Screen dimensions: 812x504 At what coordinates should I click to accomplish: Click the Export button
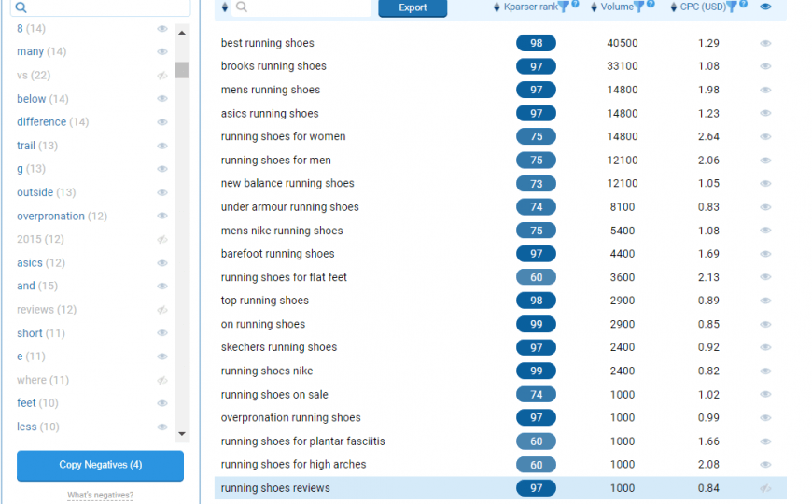413,7
